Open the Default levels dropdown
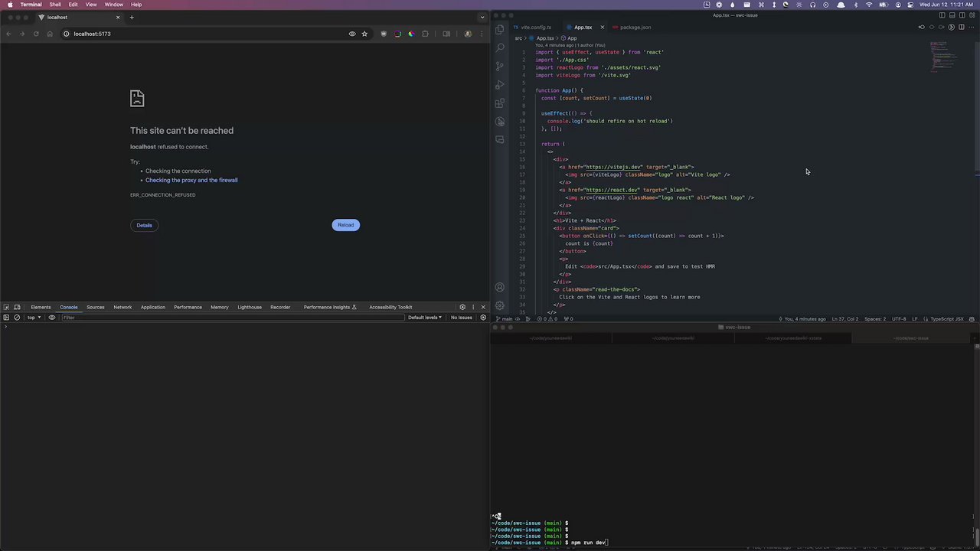980x551 pixels. (425, 318)
